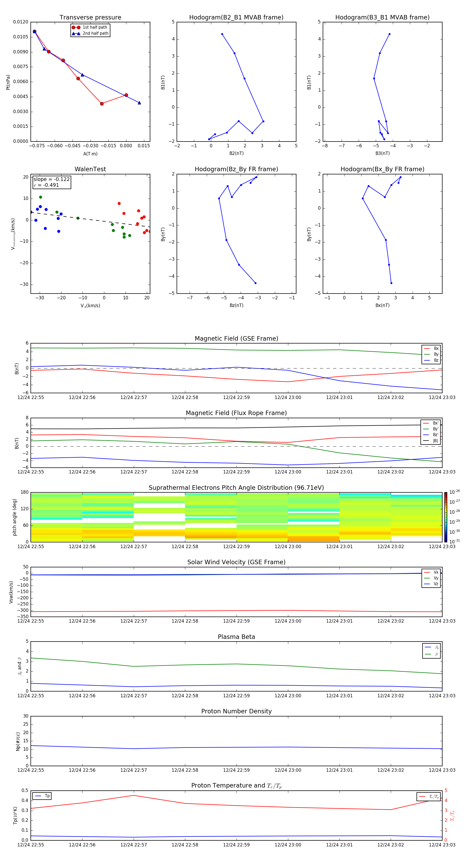Click the "Proton Temperature and Te/Tp" title
The height and width of the screenshot is (868, 473).
click(236, 786)
